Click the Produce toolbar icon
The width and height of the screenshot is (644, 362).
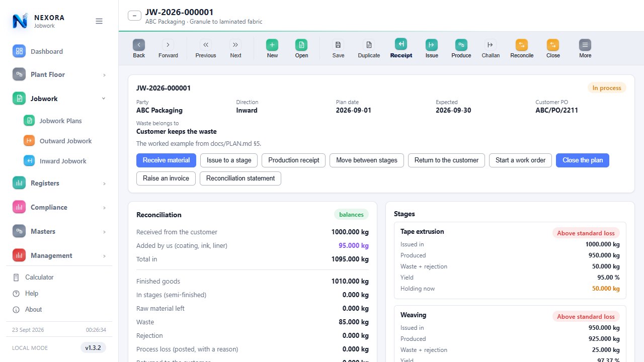[x=461, y=44]
